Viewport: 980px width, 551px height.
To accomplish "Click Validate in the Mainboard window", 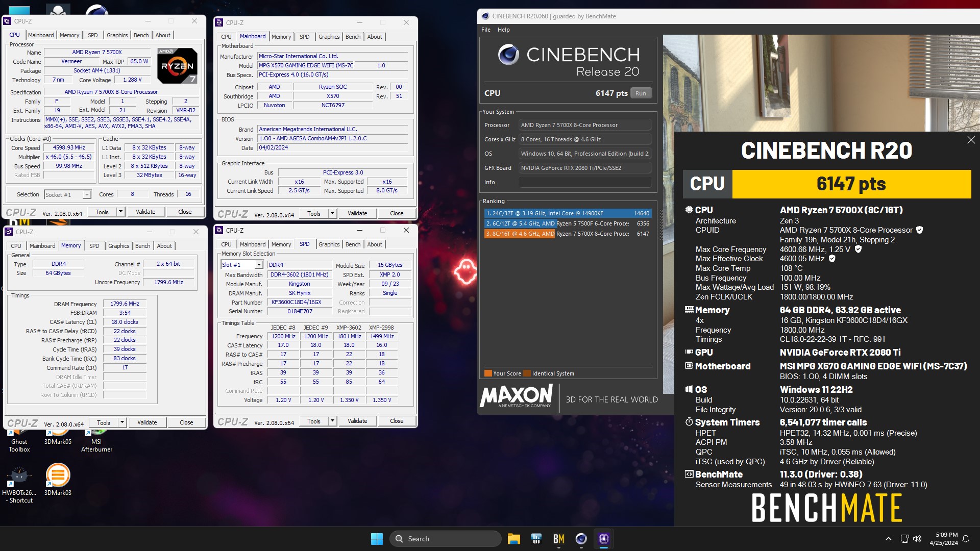I will click(x=357, y=213).
